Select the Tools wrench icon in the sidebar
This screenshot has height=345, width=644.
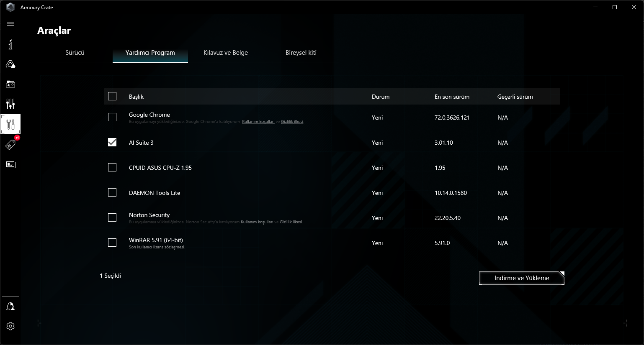point(10,124)
